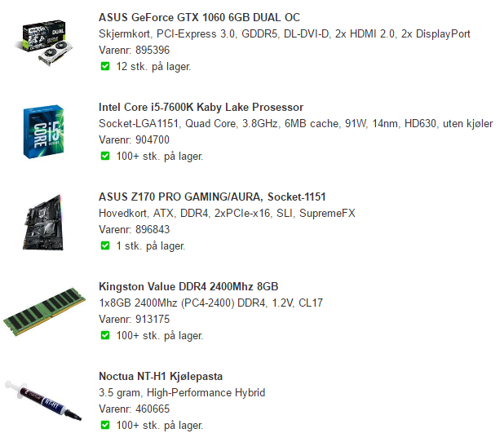Screen dimensions: 504x442
Task: Click green stock checkmark for Intel i5-7600K
Action: point(105,157)
